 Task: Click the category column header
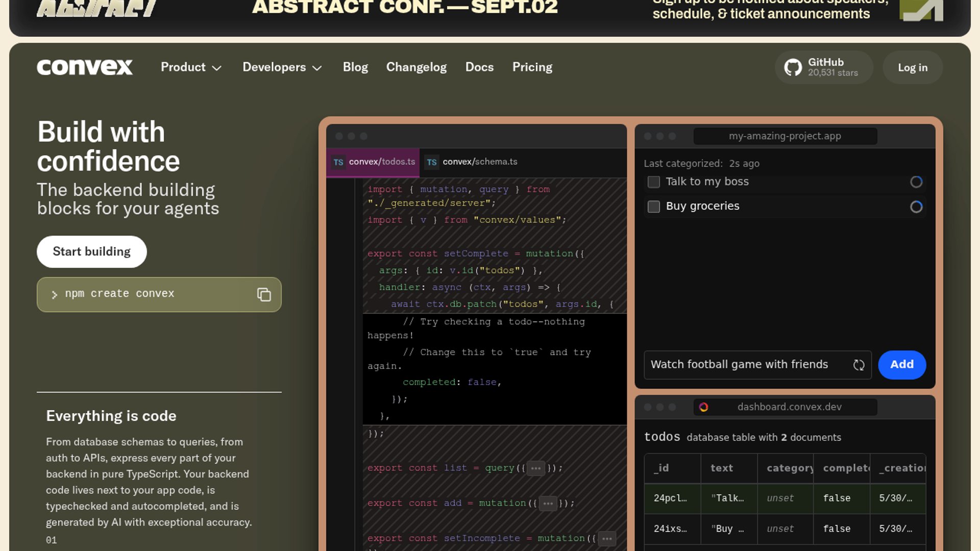[786, 468]
